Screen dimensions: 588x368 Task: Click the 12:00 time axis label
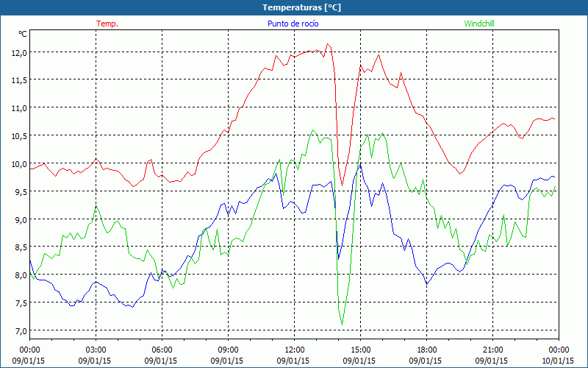coord(295,350)
